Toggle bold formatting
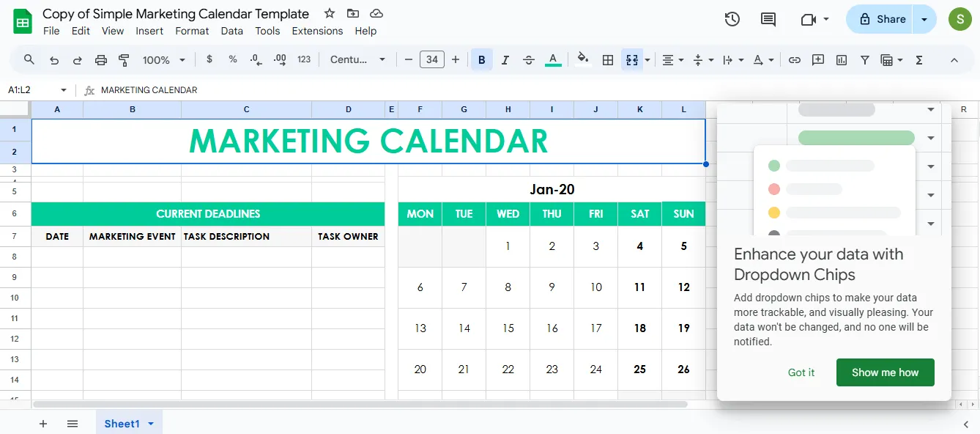 tap(481, 60)
